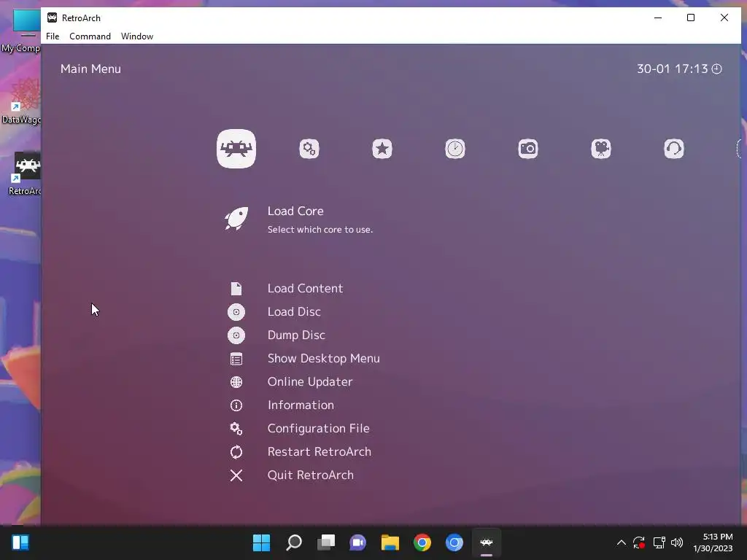Viewport: 747px width, 560px height.
Task: Open the Configuration File entry
Action: coord(318,429)
